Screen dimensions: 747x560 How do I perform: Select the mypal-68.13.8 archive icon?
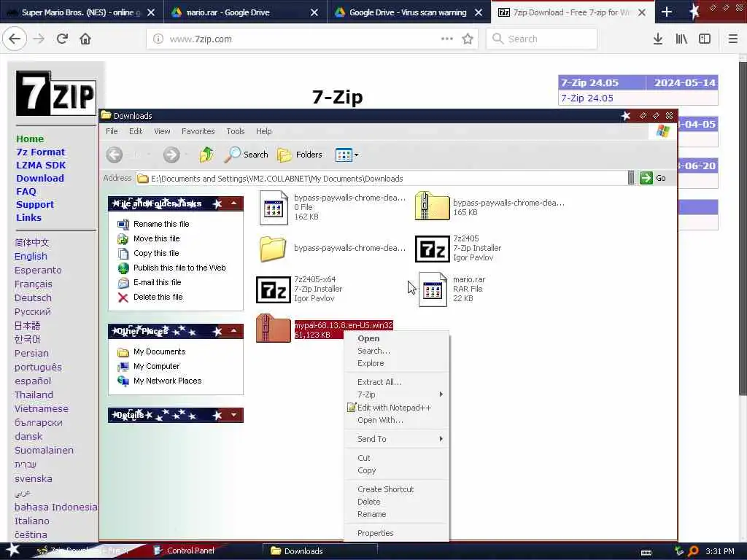tap(273, 328)
